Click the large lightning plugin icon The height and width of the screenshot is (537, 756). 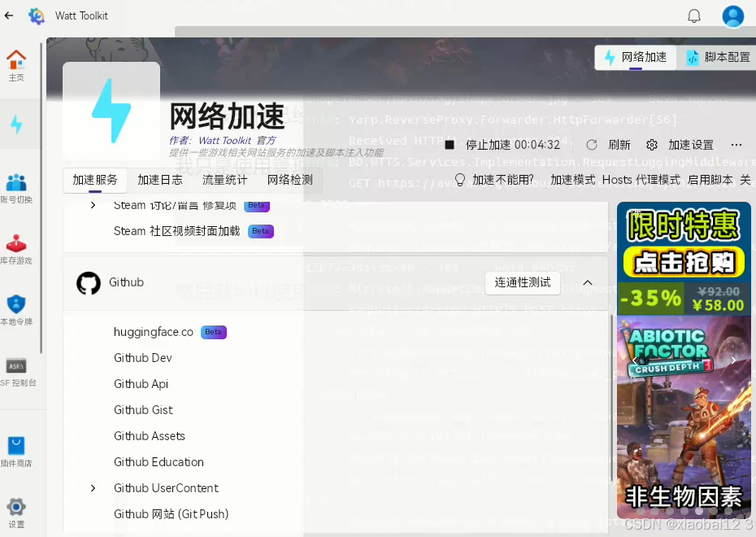click(111, 111)
